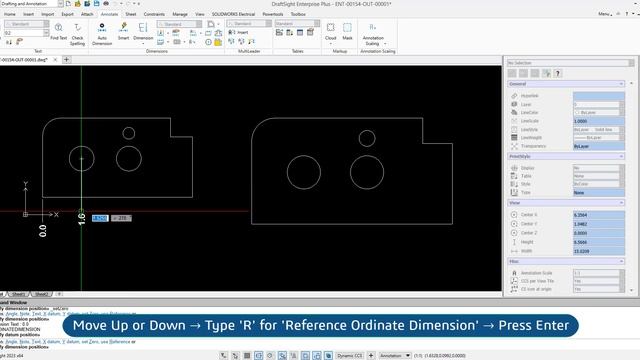Open the text style Standard dropdown
640x360 pixels.
(46, 24)
